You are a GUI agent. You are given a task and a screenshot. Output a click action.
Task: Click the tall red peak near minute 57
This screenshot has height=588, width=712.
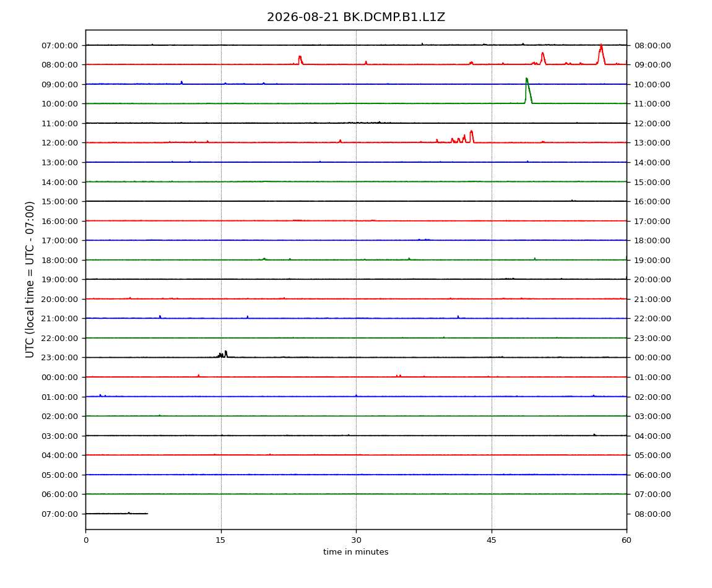click(601, 54)
